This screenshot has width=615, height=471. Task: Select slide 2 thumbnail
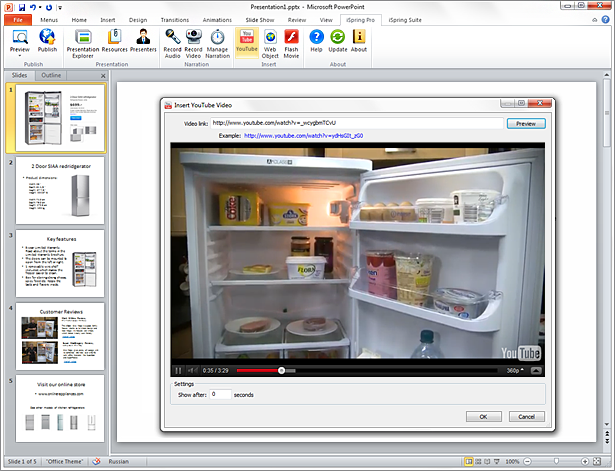60,190
